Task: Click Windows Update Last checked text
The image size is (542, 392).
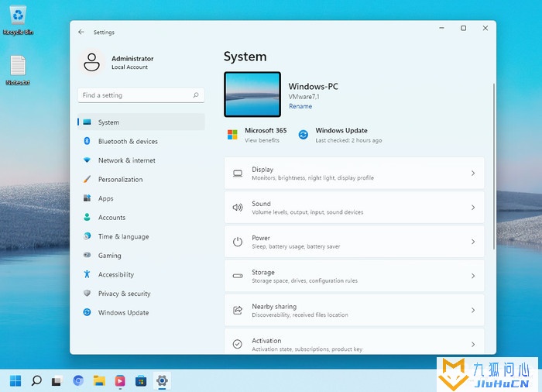Action: pos(348,140)
